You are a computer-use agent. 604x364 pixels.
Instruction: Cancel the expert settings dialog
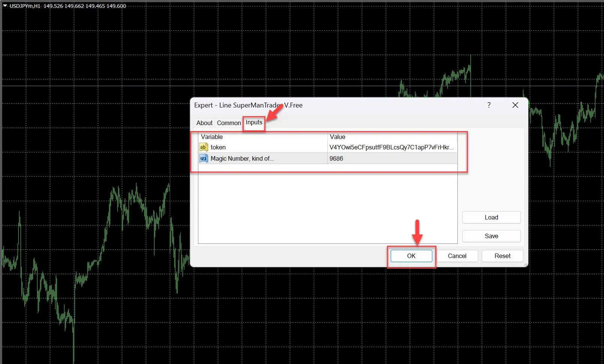tap(457, 256)
